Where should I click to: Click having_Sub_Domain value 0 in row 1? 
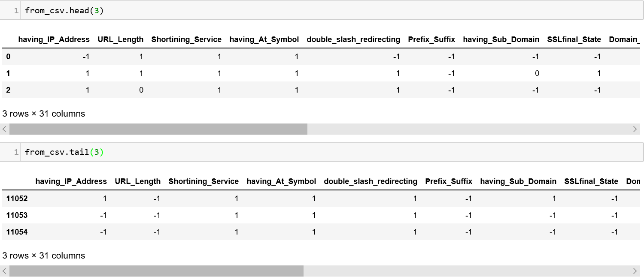[x=537, y=73]
